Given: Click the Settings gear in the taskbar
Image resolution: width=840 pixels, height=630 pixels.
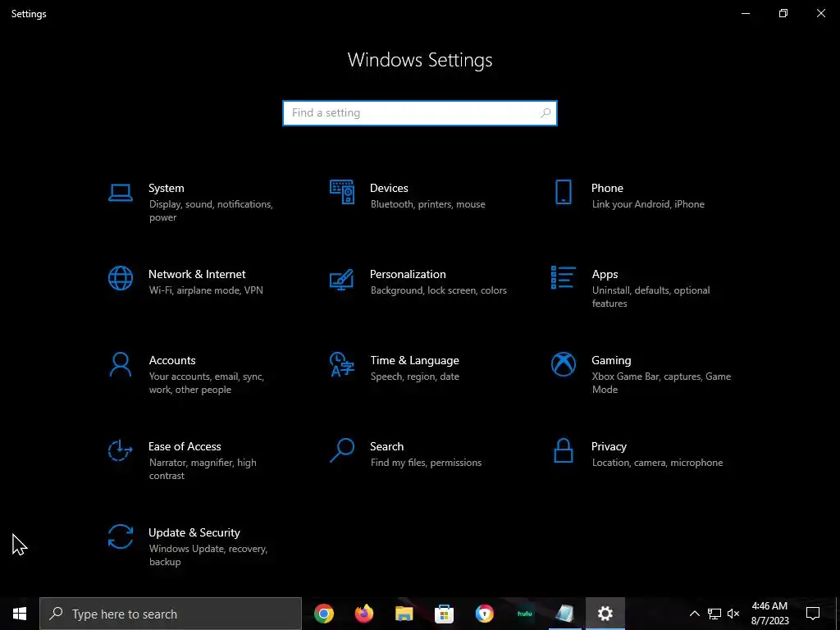Looking at the screenshot, I should 605,614.
